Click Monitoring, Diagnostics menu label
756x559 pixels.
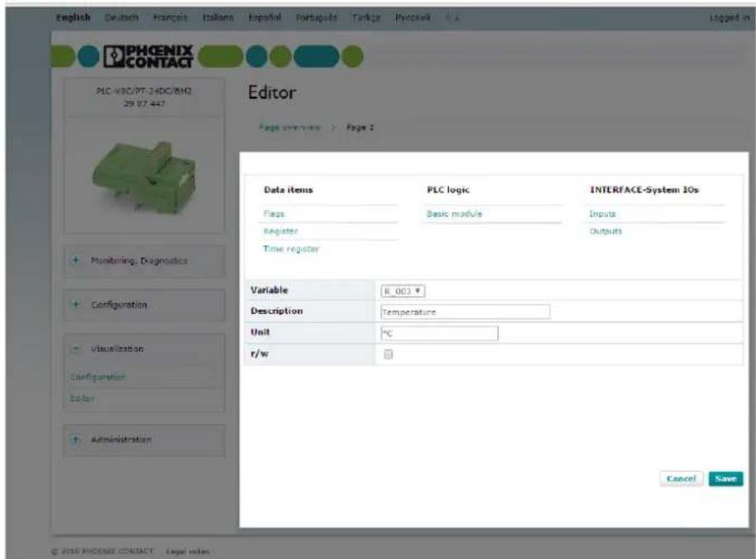point(139,260)
